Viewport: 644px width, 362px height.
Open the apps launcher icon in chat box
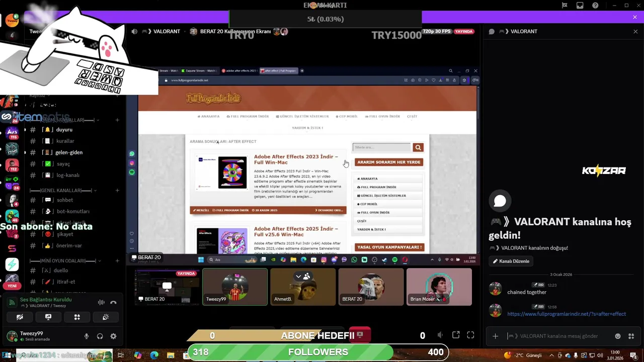click(x=631, y=336)
